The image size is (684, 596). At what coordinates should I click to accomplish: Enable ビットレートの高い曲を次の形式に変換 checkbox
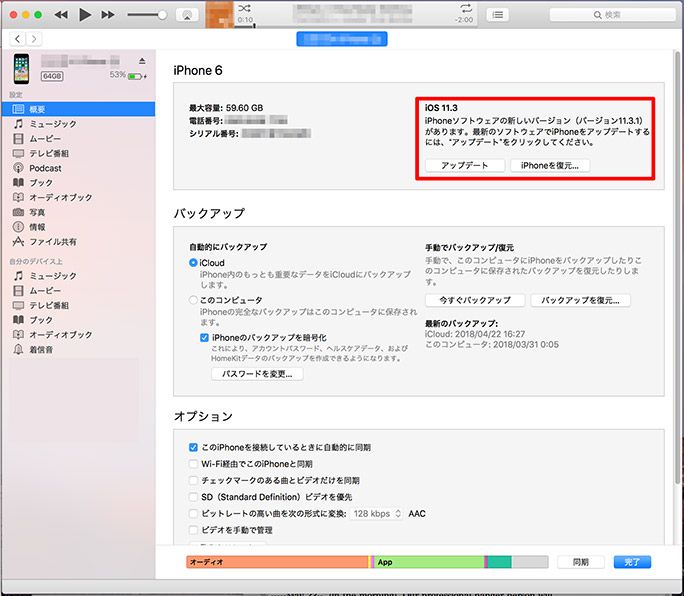[x=193, y=514]
